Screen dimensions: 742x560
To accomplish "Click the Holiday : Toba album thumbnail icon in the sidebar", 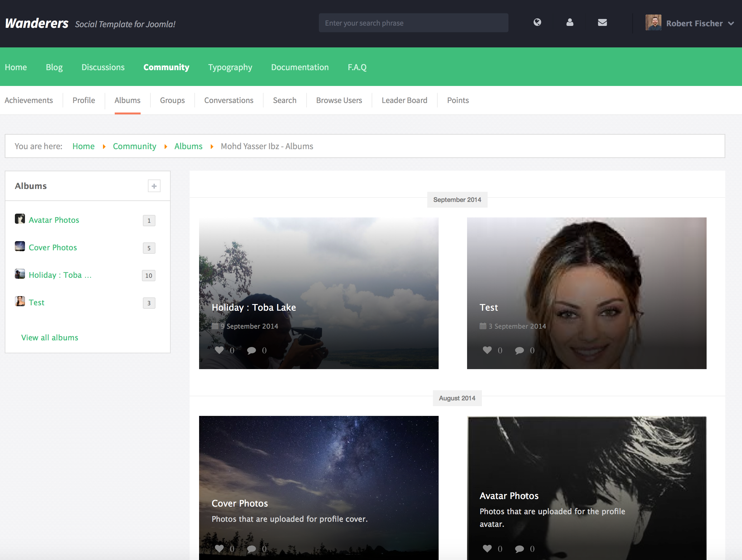I will point(20,274).
